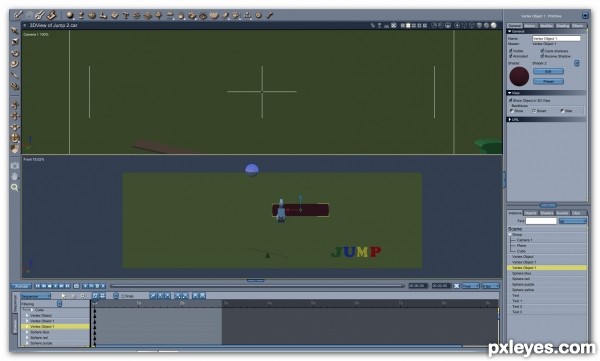Viewport: 600px width, 361px height.
Task: Select Camera 1 in scene tree
Action: (524, 240)
